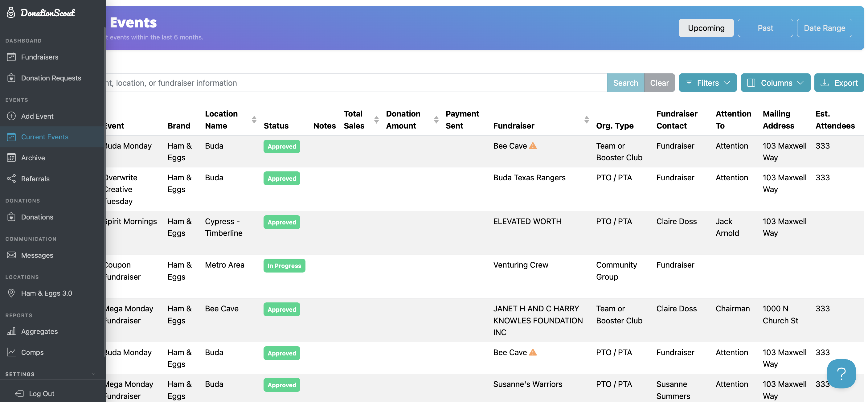Navigate to Messages
The image size is (868, 402).
pos(37,255)
